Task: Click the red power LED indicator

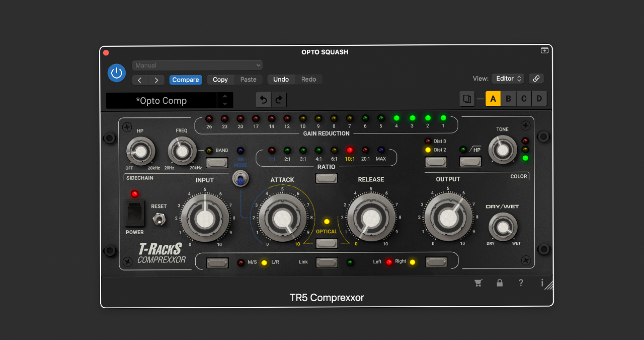Action: [134, 194]
